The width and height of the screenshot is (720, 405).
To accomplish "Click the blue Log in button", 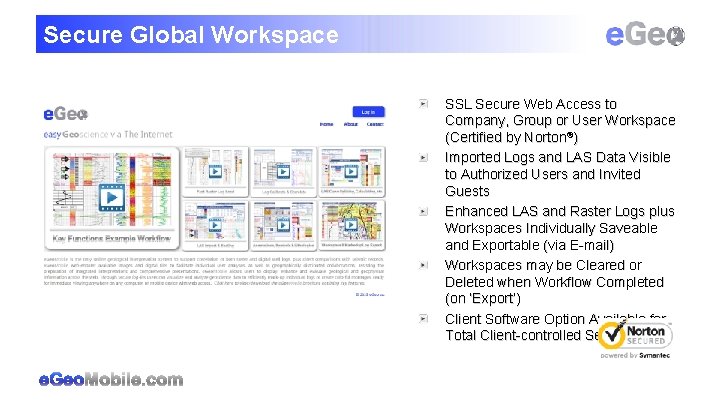I will (368, 112).
